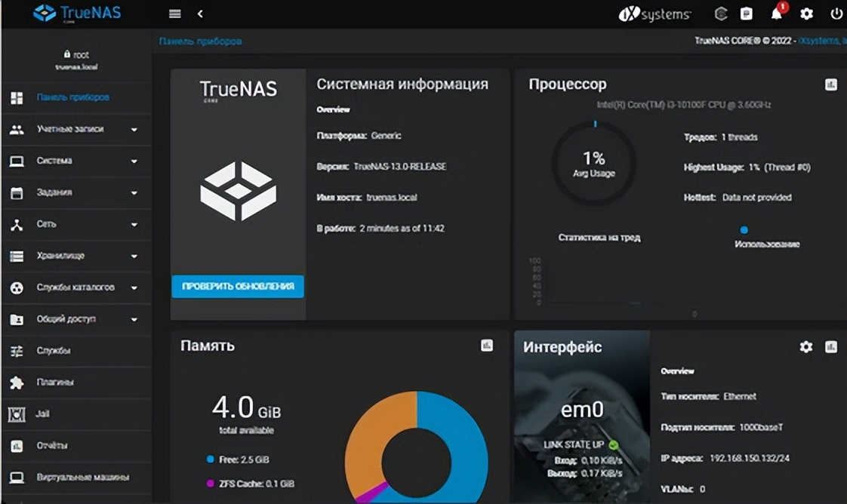This screenshot has height=504, width=847.
Task: Click the TrueNAS logo in top bar
Action: pyautogui.click(x=77, y=13)
